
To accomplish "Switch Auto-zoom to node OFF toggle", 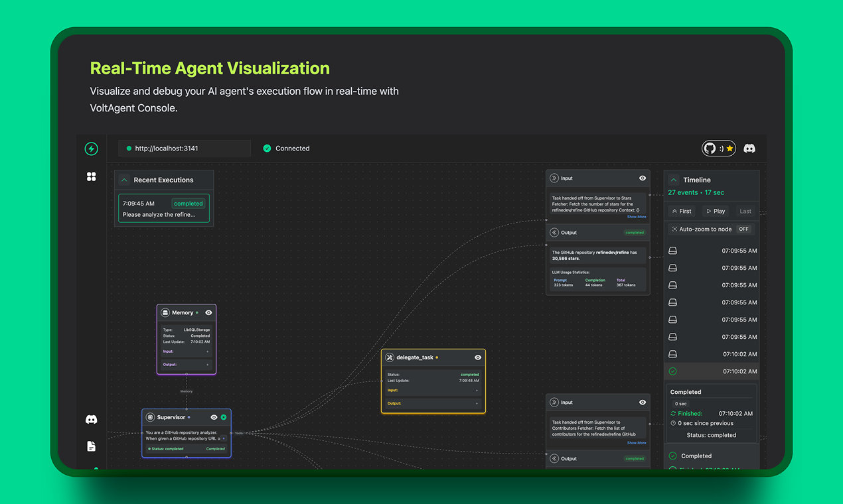I will 743,229.
